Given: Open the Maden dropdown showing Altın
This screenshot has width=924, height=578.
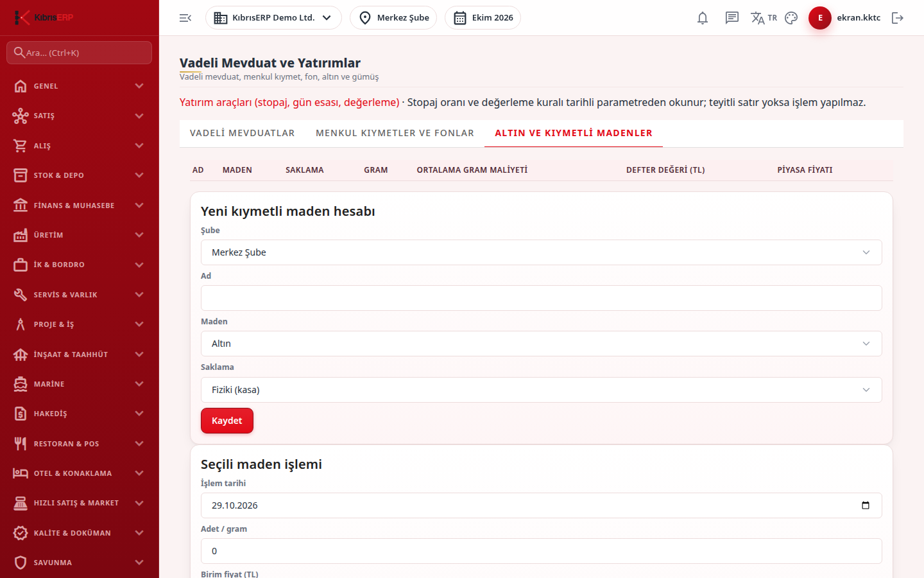Looking at the screenshot, I should pyautogui.click(x=541, y=344).
